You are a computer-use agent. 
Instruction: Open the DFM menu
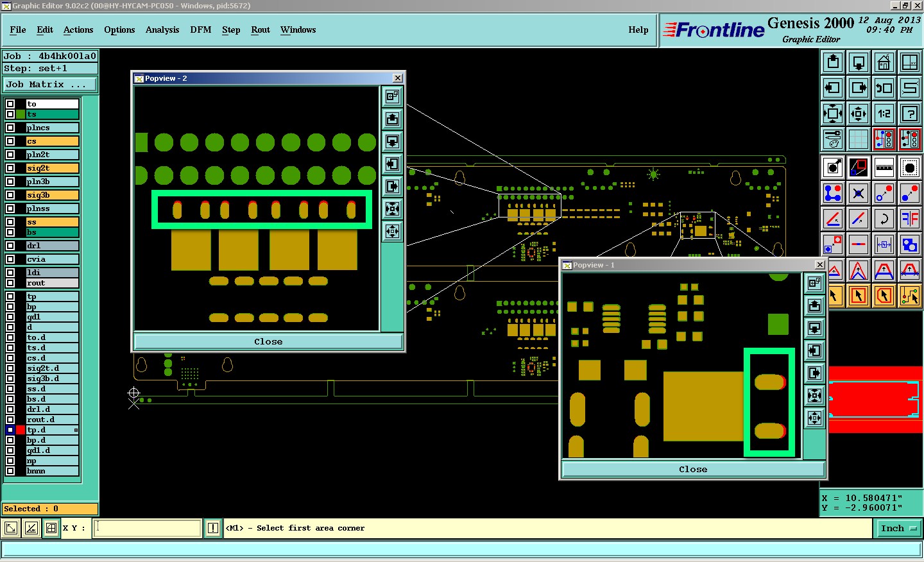(x=200, y=30)
